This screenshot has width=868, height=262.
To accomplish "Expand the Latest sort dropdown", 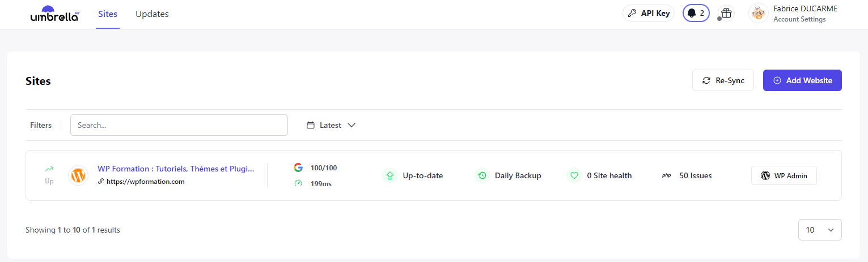I will click(331, 125).
